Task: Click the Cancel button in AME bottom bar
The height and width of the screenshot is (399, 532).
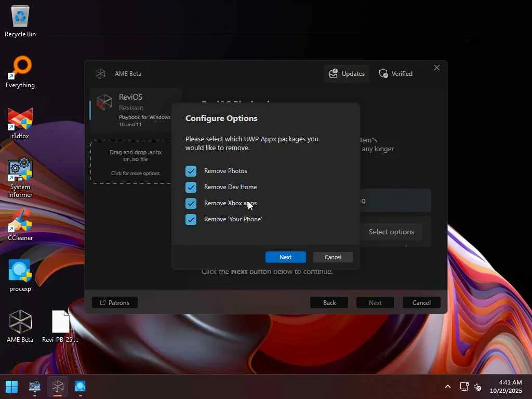Action: (421, 302)
